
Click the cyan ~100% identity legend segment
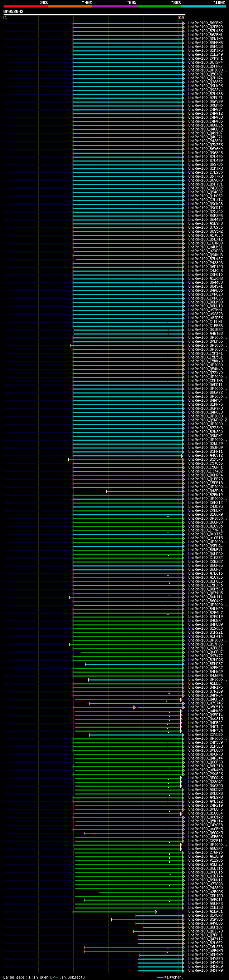(x=203, y=6)
